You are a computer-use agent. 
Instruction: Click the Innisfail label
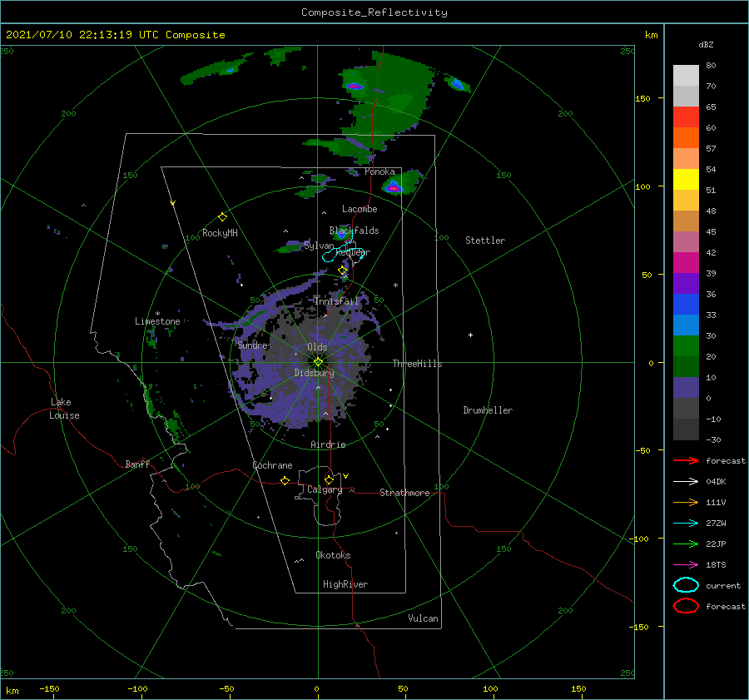[336, 301]
